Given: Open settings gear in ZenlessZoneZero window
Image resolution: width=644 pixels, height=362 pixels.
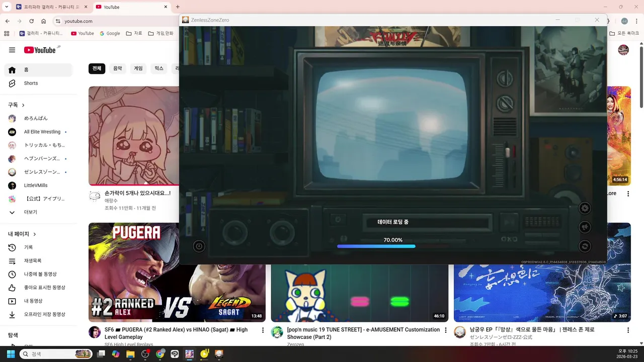Looking at the screenshot, I should [585, 208].
